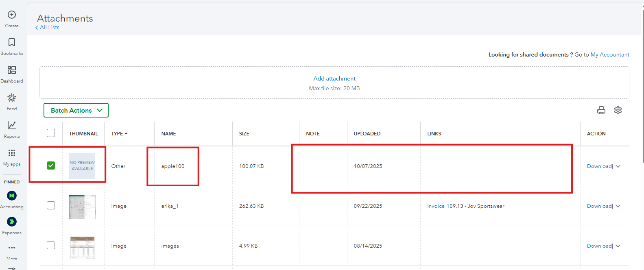
Task: Expand action arrow for apple100 row
Action: 618,166
